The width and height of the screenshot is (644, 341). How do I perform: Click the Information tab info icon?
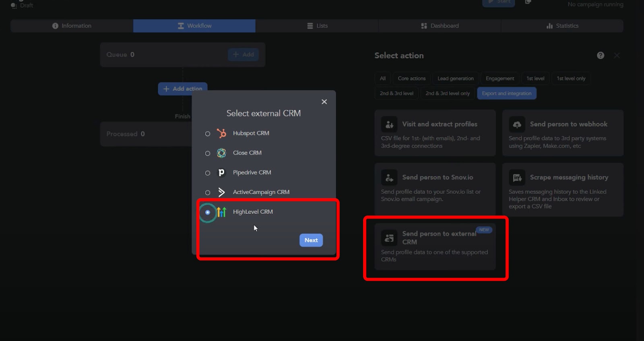(55, 26)
